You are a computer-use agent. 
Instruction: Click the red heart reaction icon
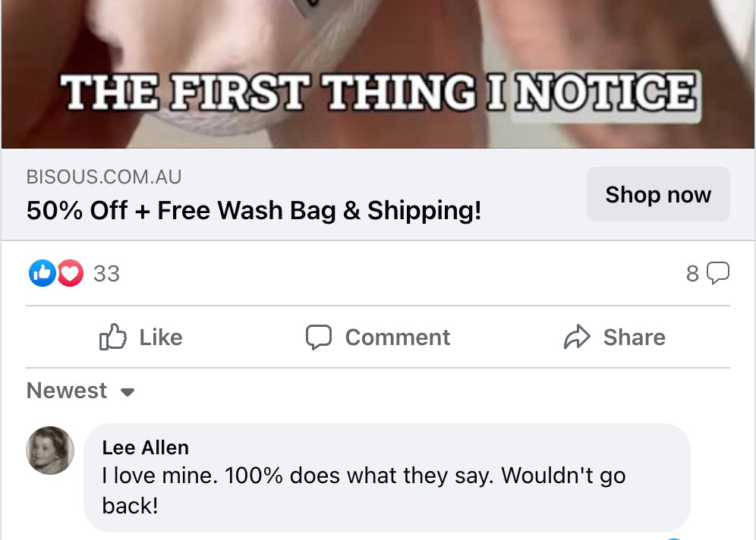(70, 274)
